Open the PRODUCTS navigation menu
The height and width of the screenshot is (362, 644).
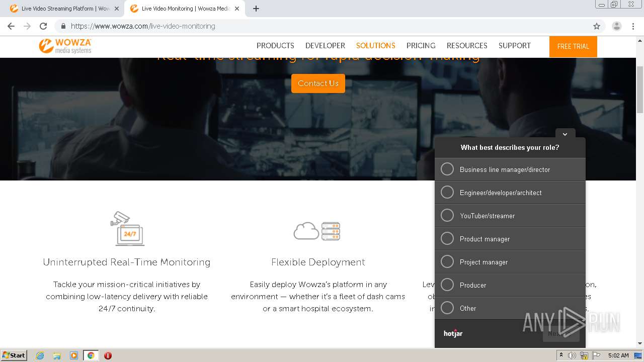click(x=275, y=45)
